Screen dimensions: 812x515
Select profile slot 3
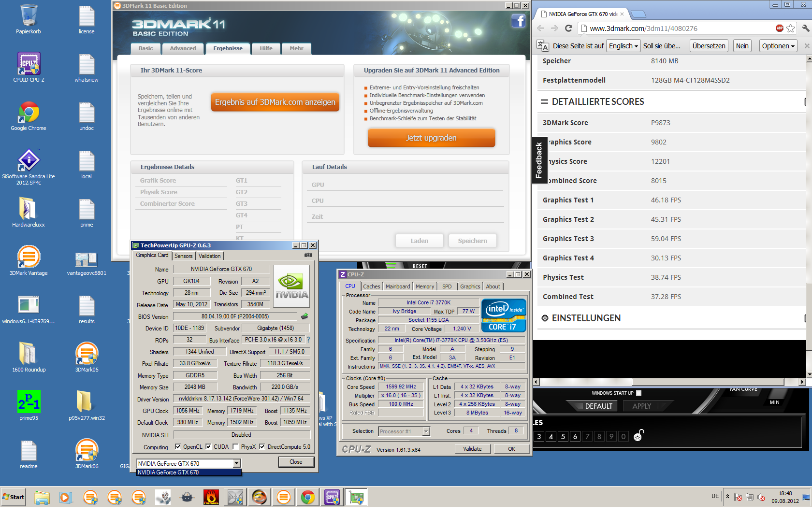pyautogui.click(x=539, y=436)
